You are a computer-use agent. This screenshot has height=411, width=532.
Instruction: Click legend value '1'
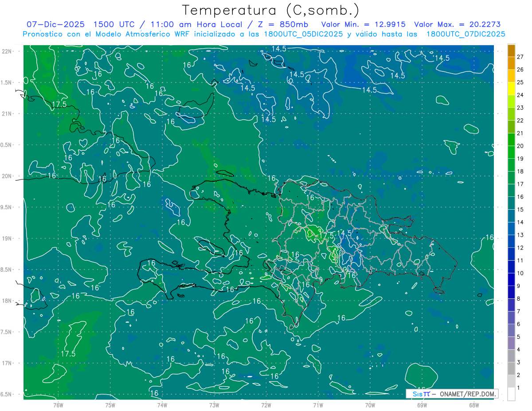(x=519, y=388)
